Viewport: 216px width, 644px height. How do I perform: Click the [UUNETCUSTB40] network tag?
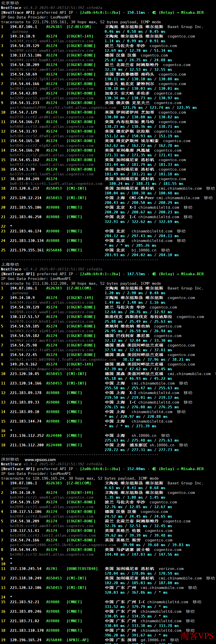82,569
